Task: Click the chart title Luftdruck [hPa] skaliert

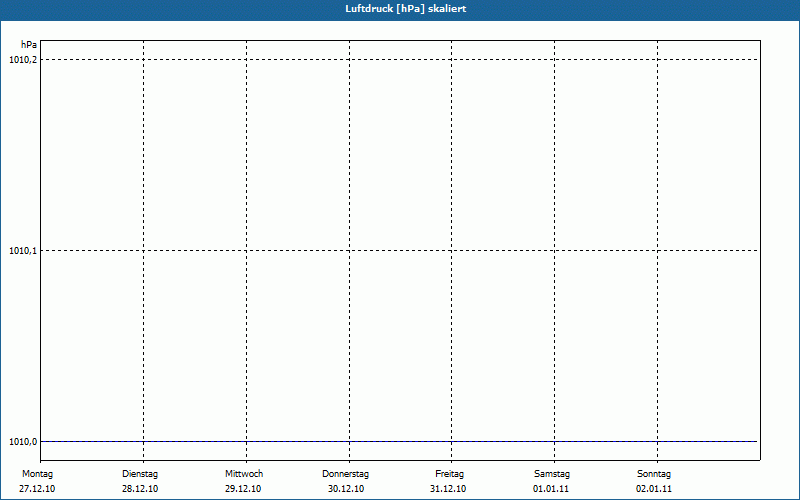Action: coord(406,9)
